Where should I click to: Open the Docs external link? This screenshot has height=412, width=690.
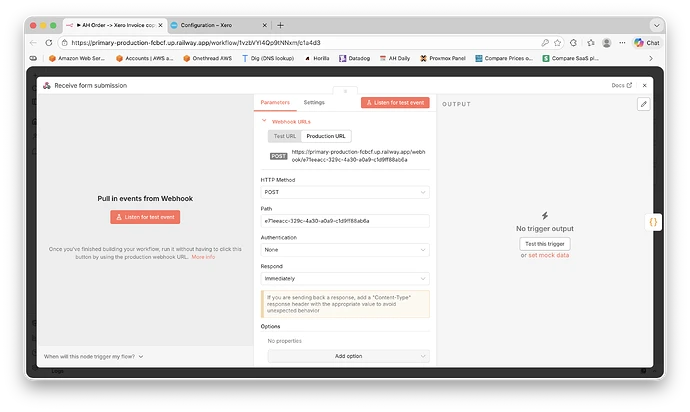(620, 86)
